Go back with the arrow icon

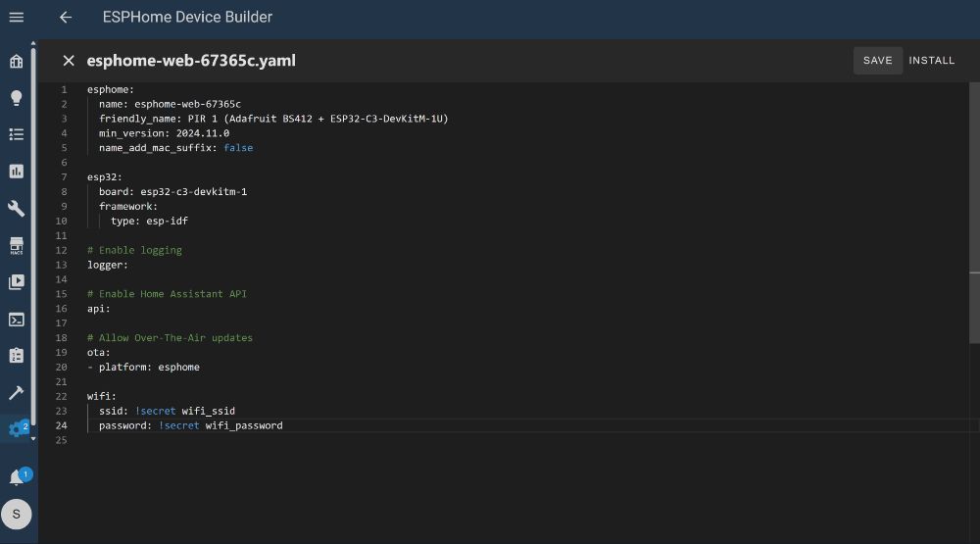pos(66,18)
